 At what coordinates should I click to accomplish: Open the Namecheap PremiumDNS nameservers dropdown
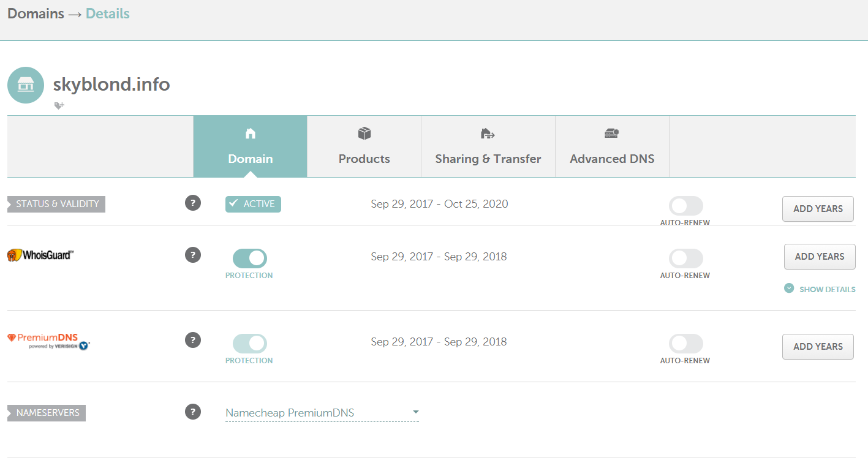point(322,413)
